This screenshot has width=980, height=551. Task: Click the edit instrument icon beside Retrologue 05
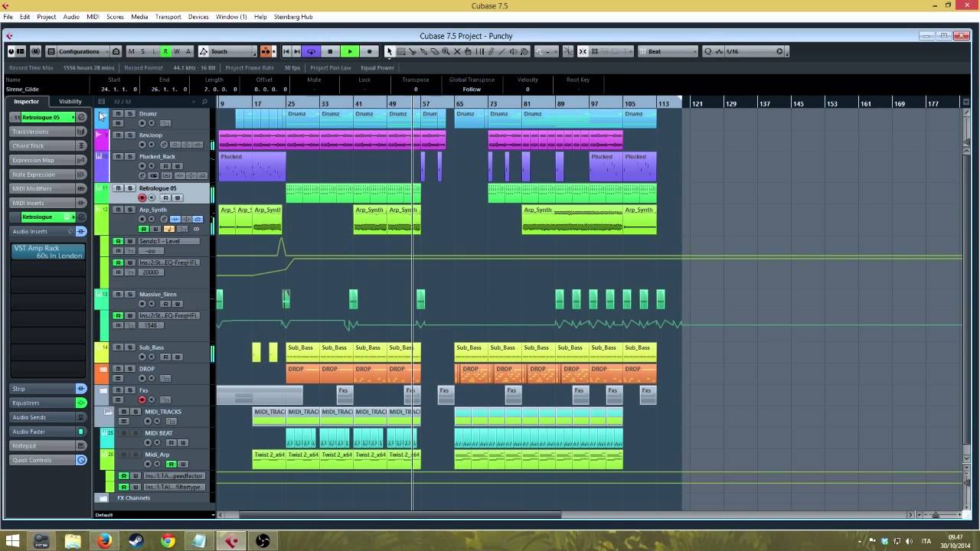(82, 117)
